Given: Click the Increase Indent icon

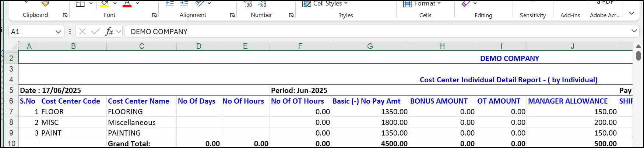Looking at the screenshot, I should (184, 3).
